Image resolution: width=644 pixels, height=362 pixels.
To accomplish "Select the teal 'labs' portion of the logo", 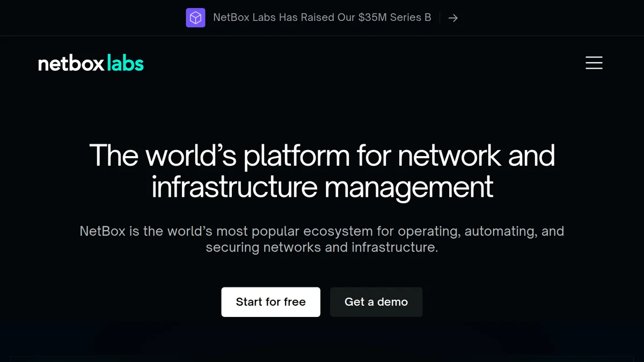I will (x=125, y=63).
